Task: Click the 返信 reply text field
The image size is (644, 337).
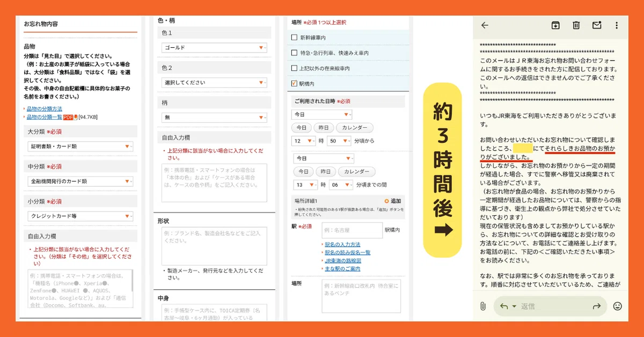Action: pyautogui.click(x=550, y=306)
